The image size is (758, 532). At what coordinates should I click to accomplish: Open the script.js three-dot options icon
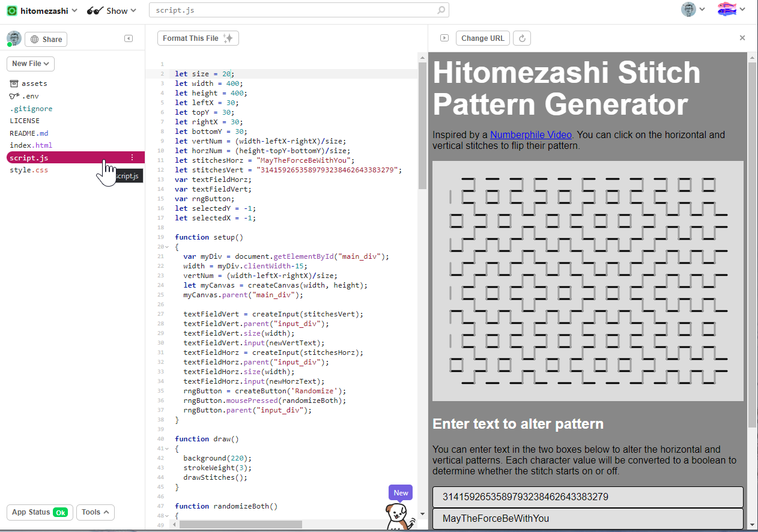[x=132, y=157]
